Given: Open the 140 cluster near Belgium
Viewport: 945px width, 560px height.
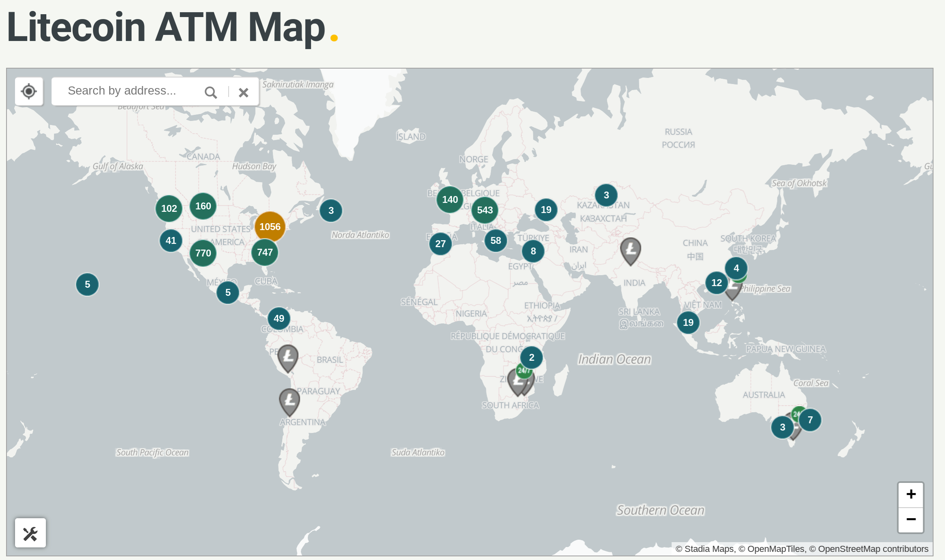Looking at the screenshot, I should [450, 200].
